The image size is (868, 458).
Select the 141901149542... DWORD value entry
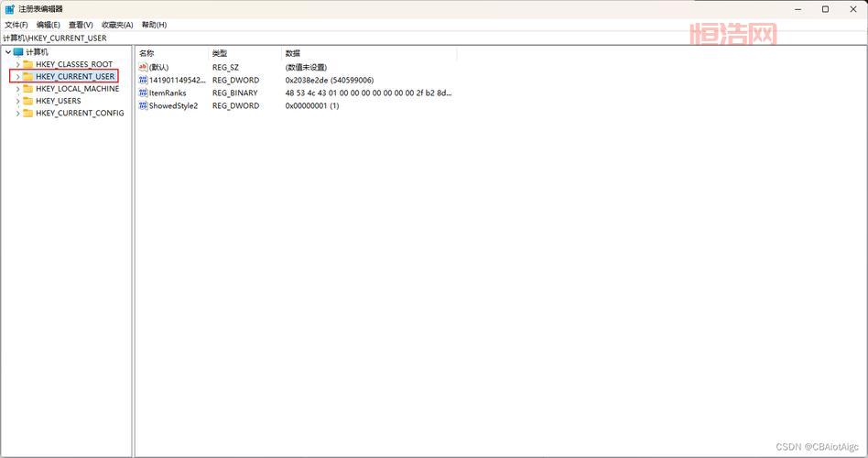pyautogui.click(x=172, y=80)
